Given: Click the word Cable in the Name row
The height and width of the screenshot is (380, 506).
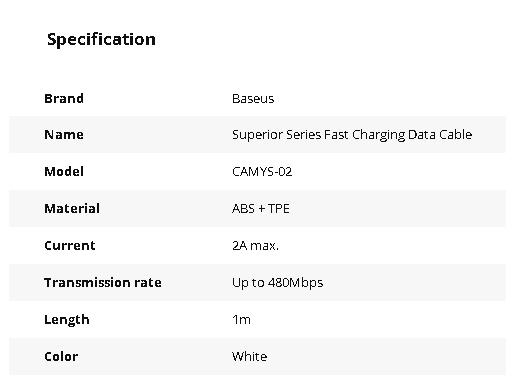Looking at the screenshot, I should pos(456,135).
